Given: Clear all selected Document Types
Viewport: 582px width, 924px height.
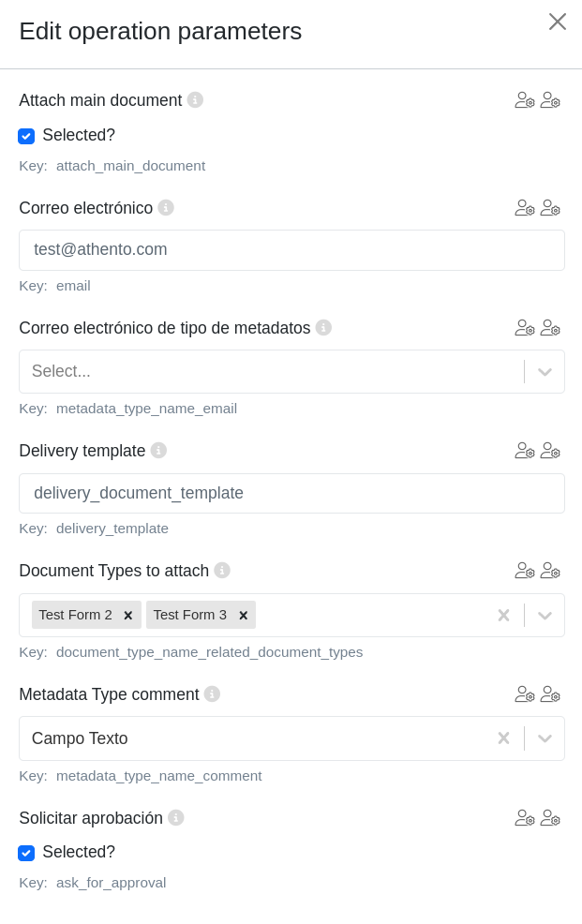Looking at the screenshot, I should tap(503, 616).
